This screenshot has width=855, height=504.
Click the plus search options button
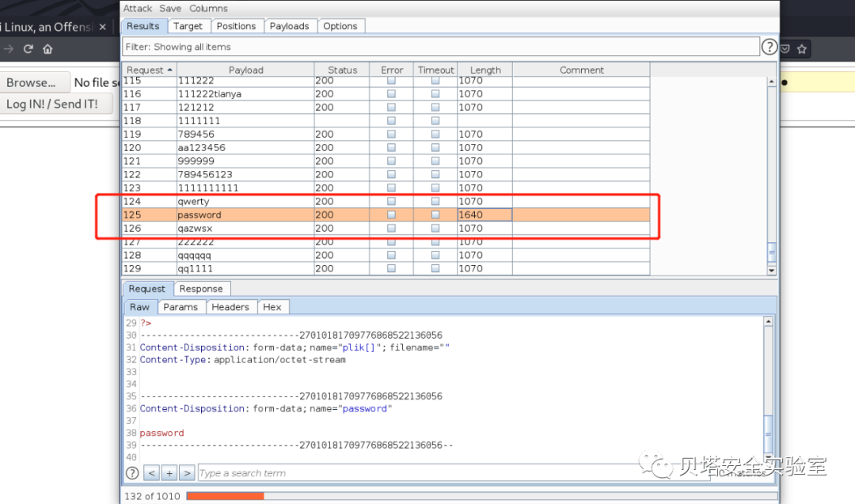[169, 473]
